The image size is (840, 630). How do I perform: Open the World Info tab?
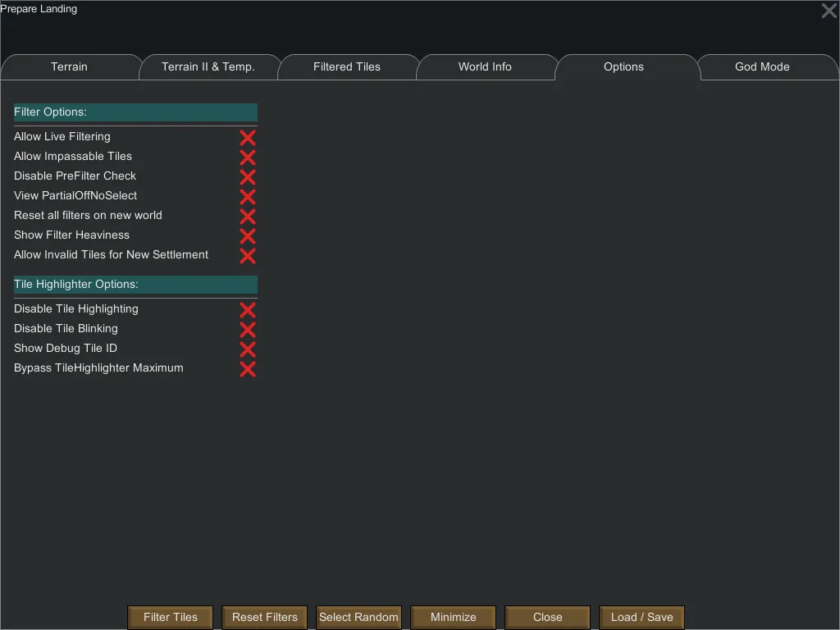coord(485,67)
